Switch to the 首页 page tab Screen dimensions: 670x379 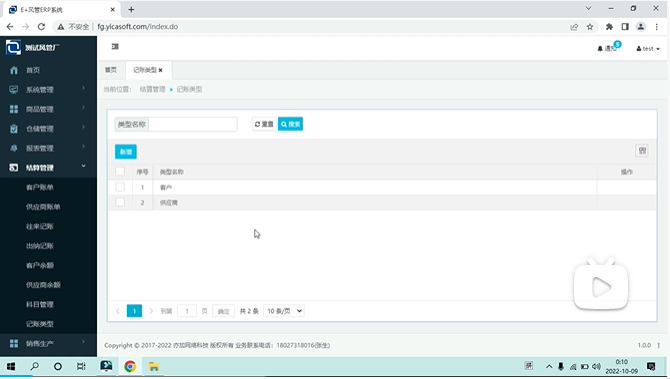[111, 70]
